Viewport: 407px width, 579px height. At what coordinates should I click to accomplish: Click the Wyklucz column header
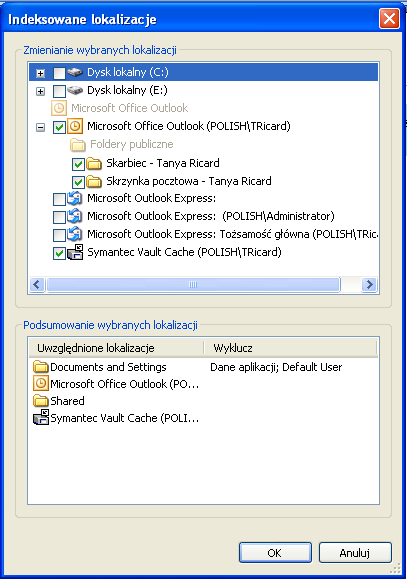pos(290,348)
